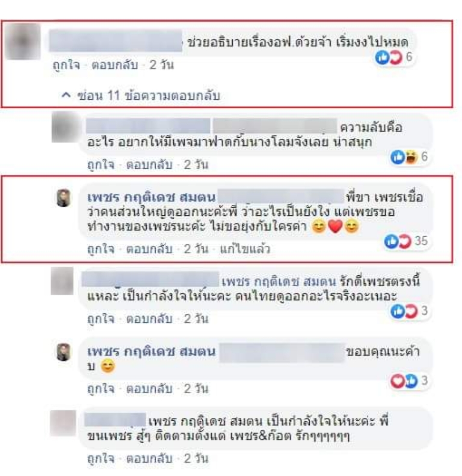View heart and like reactions on ขอบคุณนะค้าบ reply
Screen dimensions: 462x476
click(409, 381)
